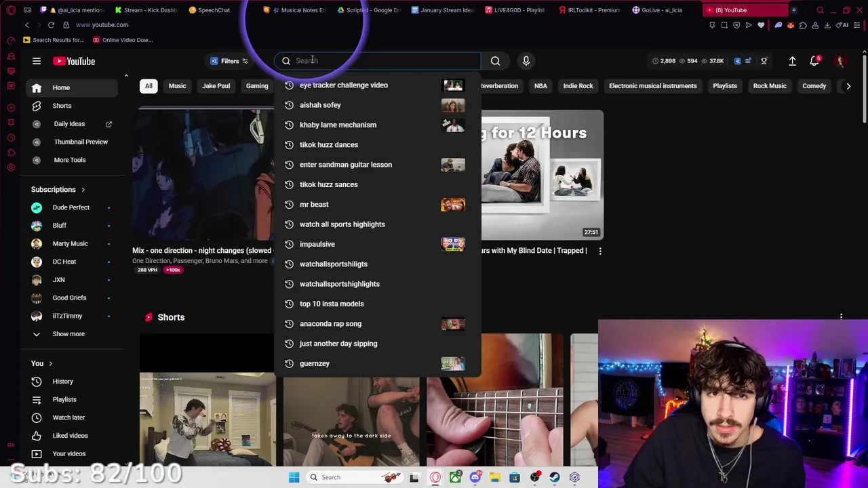Switch to the Stream - Kick Dashboard tab
The height and width of the screenshot is (488, 868).
click(146, 10)
